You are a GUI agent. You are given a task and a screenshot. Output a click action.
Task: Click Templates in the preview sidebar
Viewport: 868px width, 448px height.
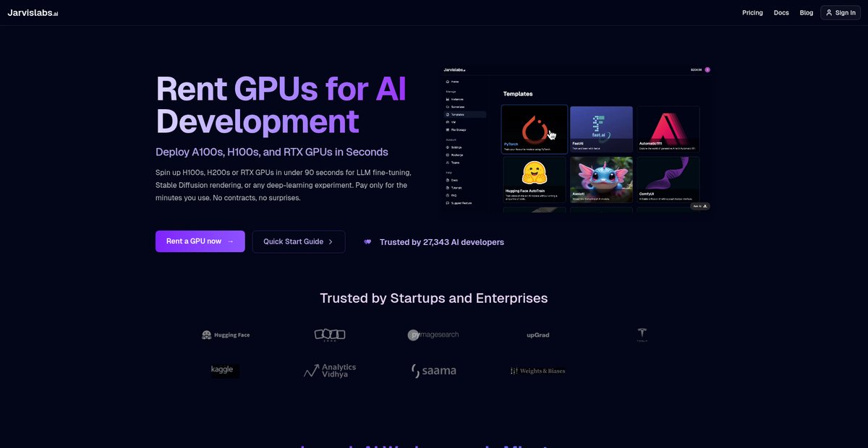coord(465,114)
